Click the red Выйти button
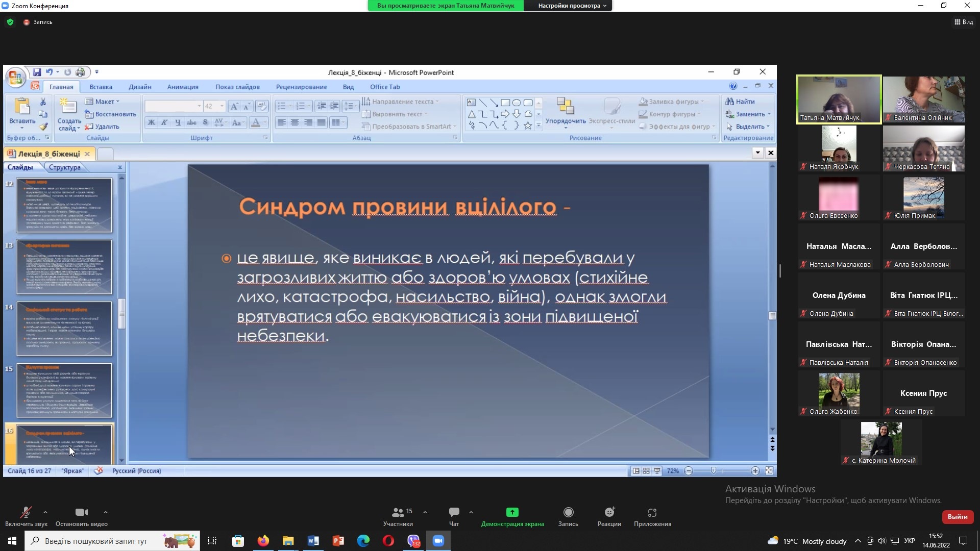 [x=957, y=517]
